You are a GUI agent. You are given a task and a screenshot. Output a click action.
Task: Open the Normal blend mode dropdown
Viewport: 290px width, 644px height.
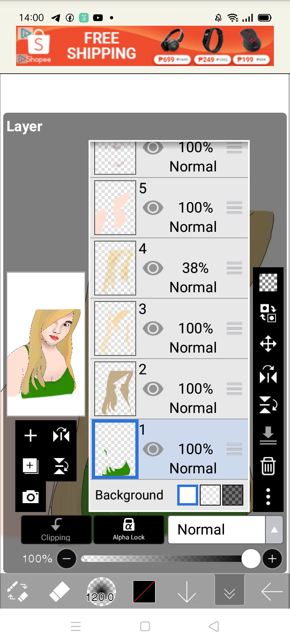point(217,530)
